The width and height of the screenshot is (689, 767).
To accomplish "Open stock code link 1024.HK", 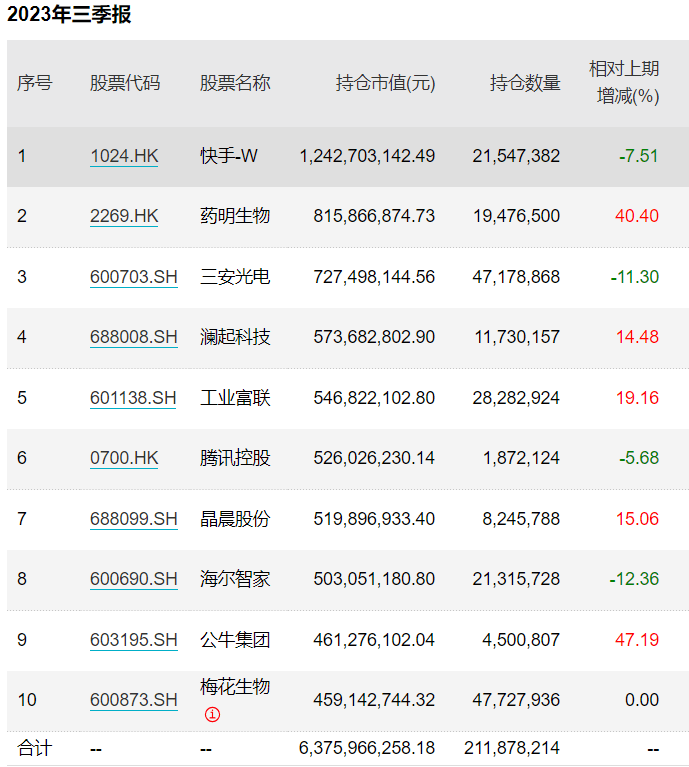I will pos(124,156).
